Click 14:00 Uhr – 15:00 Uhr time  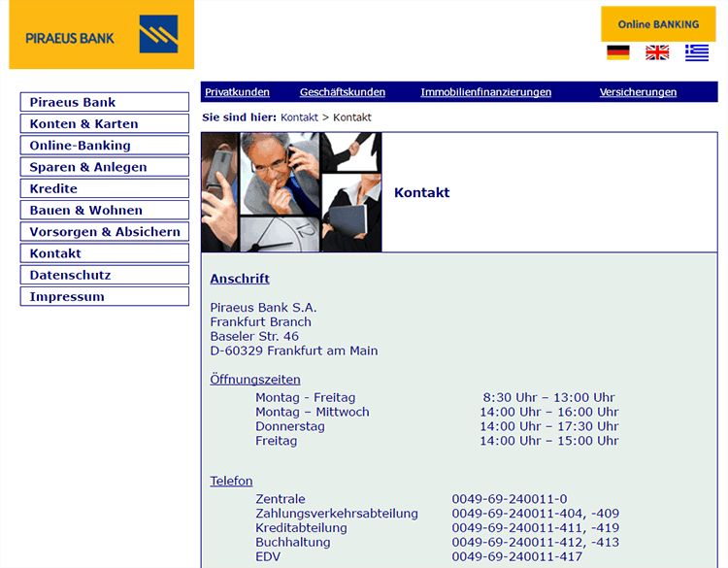[548, 441]
